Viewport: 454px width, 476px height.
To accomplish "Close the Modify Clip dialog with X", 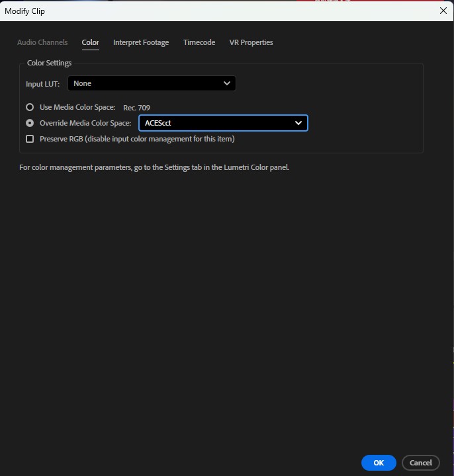I will [x=443, y=11].
